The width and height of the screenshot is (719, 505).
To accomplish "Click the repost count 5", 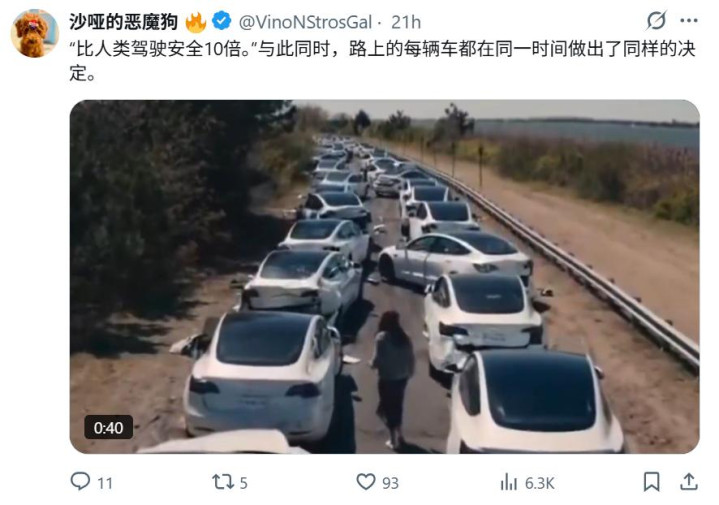I will tap(243, 483).
